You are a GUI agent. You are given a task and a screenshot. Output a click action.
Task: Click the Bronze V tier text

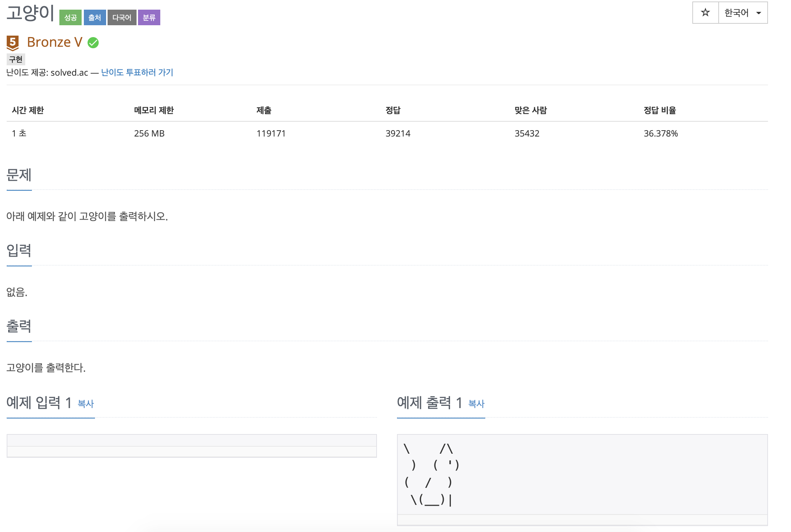[x=55, y=42]
